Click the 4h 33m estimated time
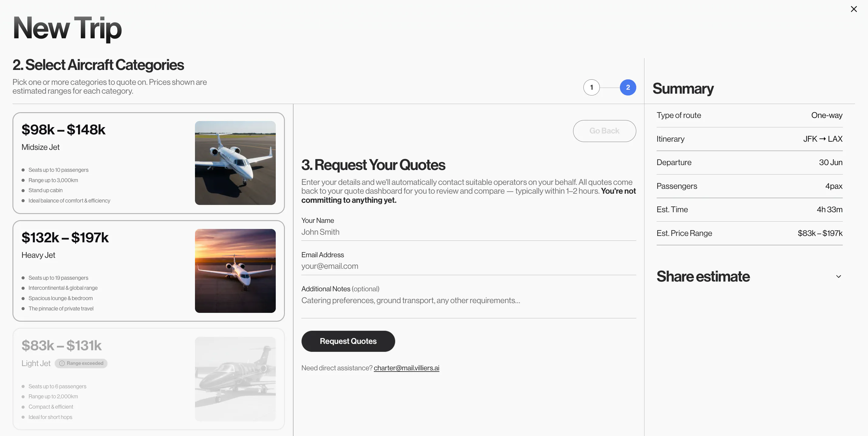The image size is (868, 436). pos(829,209)
